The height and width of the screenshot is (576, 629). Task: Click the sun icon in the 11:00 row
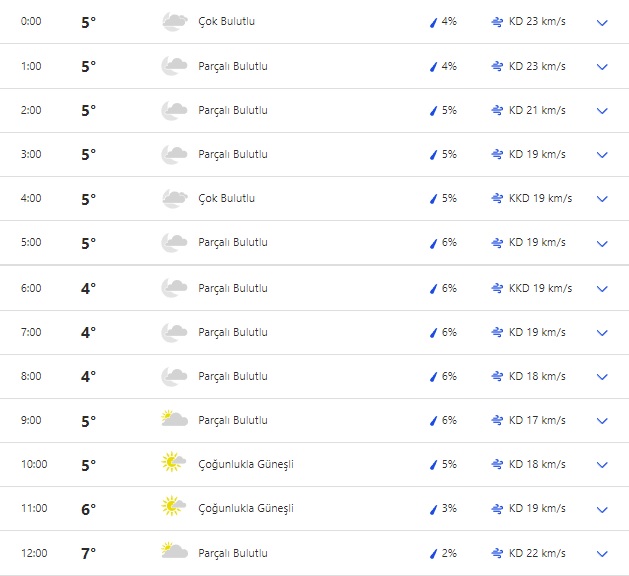click(x=174, y=508)
